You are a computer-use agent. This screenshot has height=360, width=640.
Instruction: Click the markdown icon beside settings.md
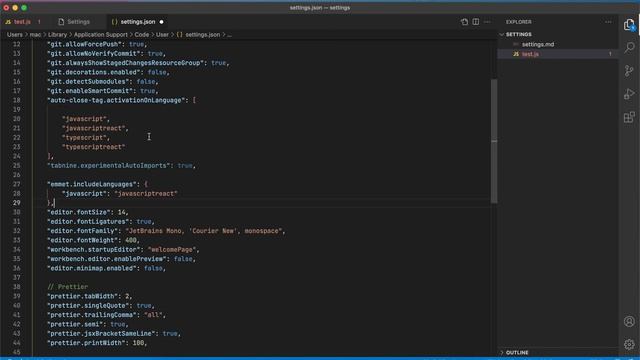pyautogui.click(x=516, y=44)
